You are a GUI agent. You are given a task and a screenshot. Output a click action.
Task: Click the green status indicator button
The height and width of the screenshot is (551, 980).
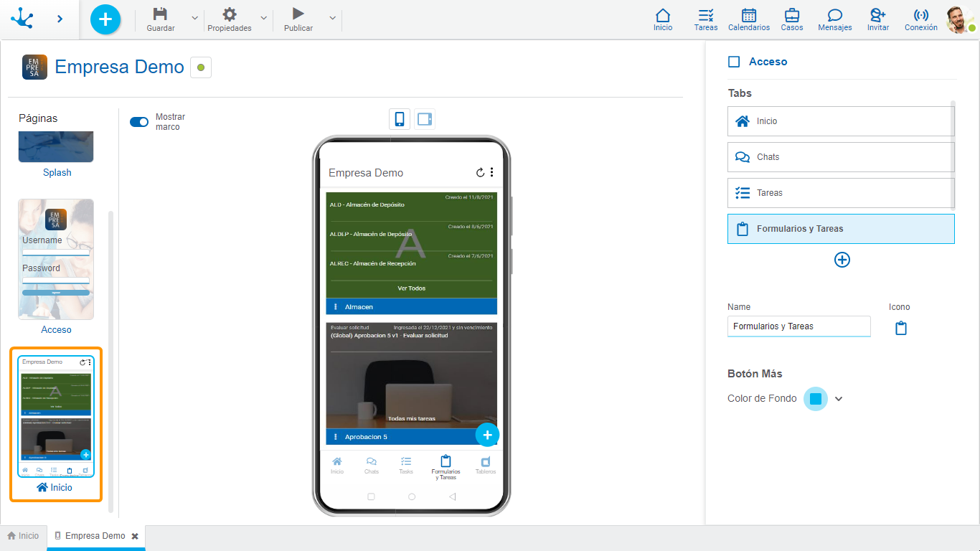(201, 67)
